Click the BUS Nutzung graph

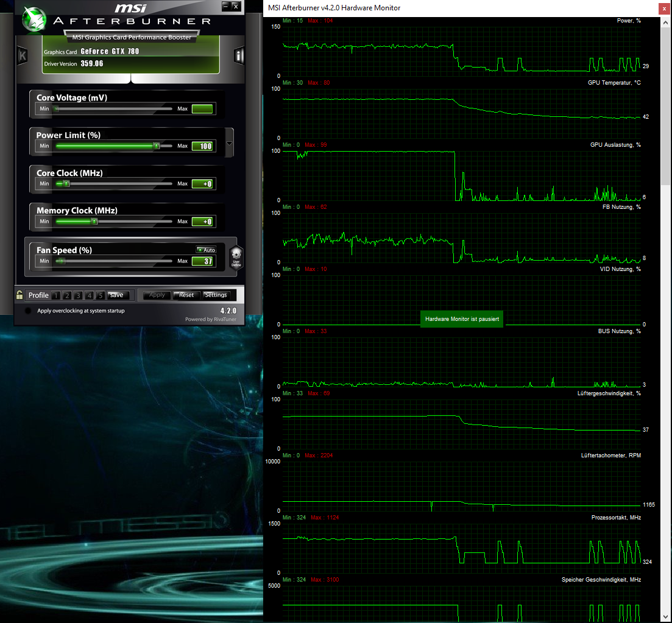pyautogui.click(x=462, y=362)
